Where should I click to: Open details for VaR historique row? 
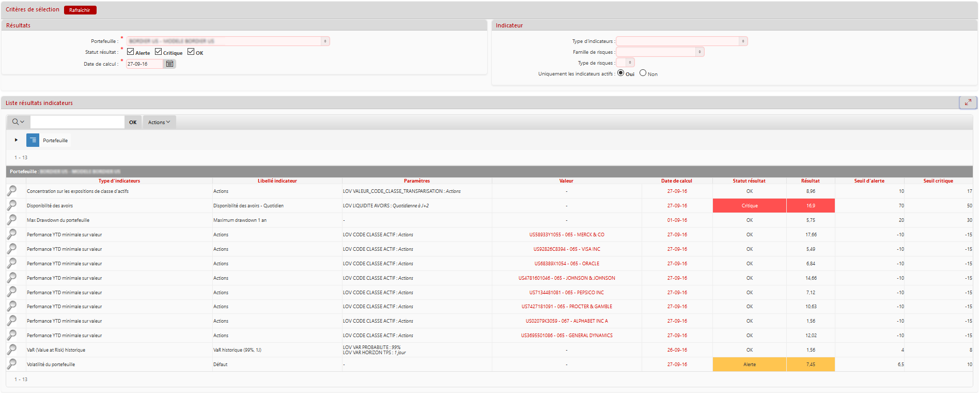(12, 350)
